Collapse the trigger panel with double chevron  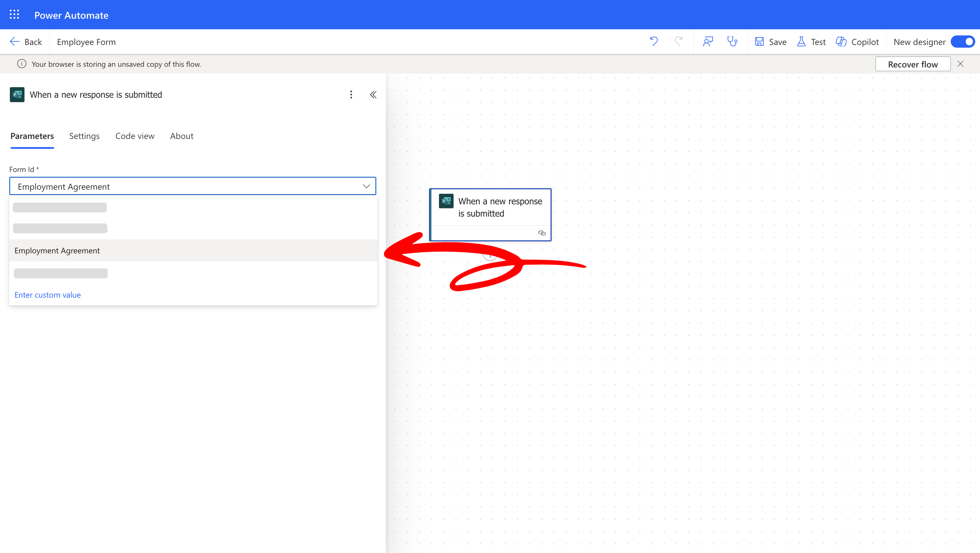(x=373, y=95)
